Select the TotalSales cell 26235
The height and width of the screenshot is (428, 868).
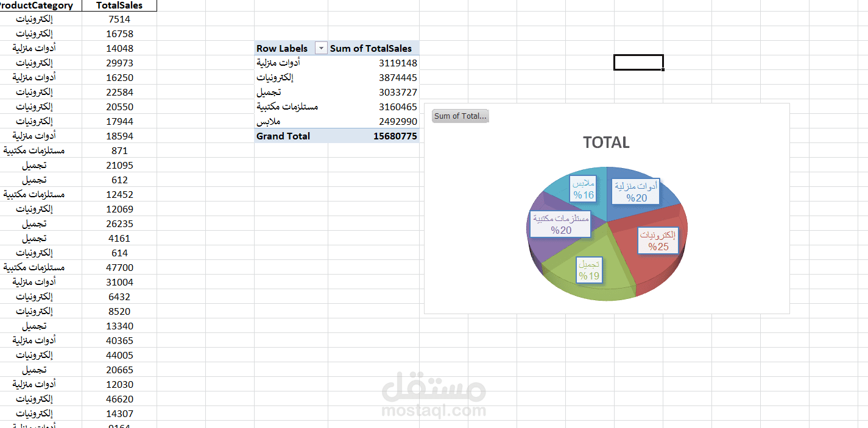(119, 223)
